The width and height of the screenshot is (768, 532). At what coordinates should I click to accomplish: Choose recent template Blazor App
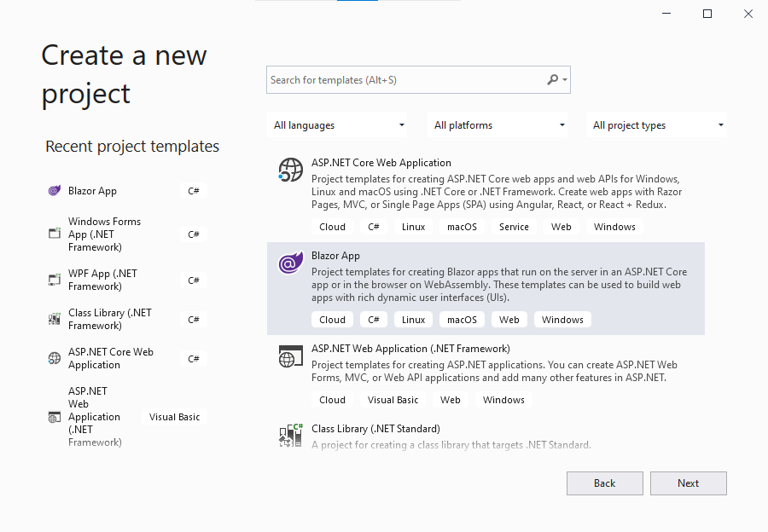[127, 191]
